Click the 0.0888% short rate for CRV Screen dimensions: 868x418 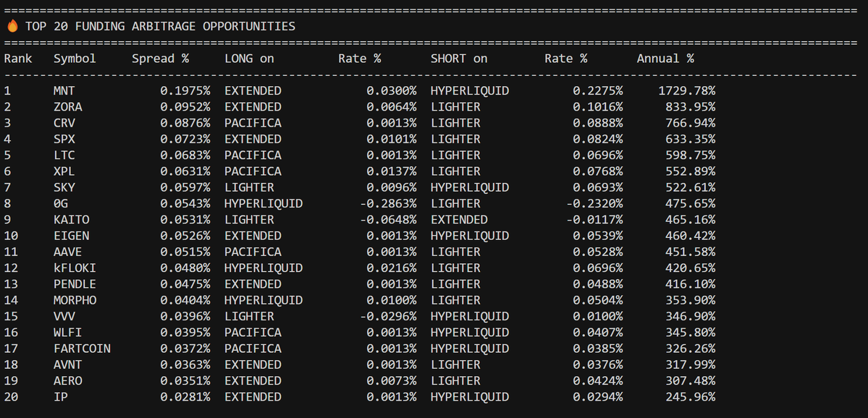(x=598, y=123)
